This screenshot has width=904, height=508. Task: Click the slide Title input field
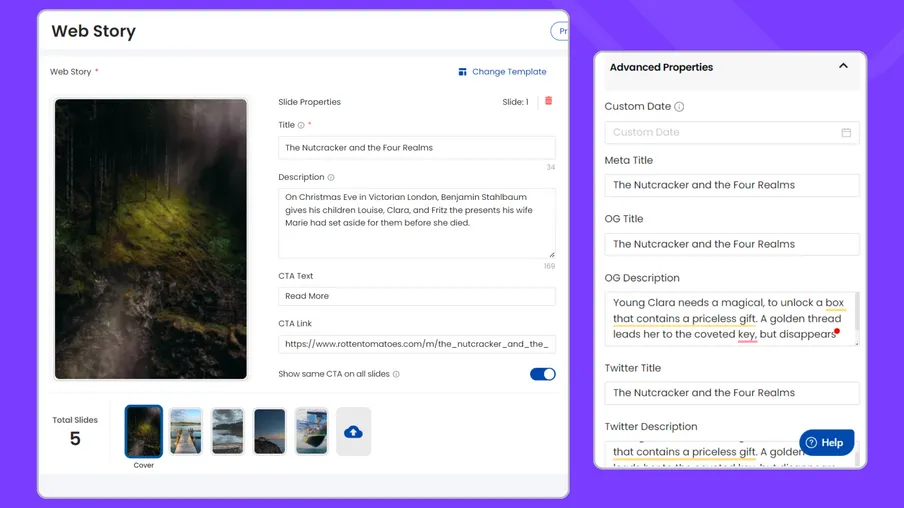pyautogui.click(x=416, y=148)
